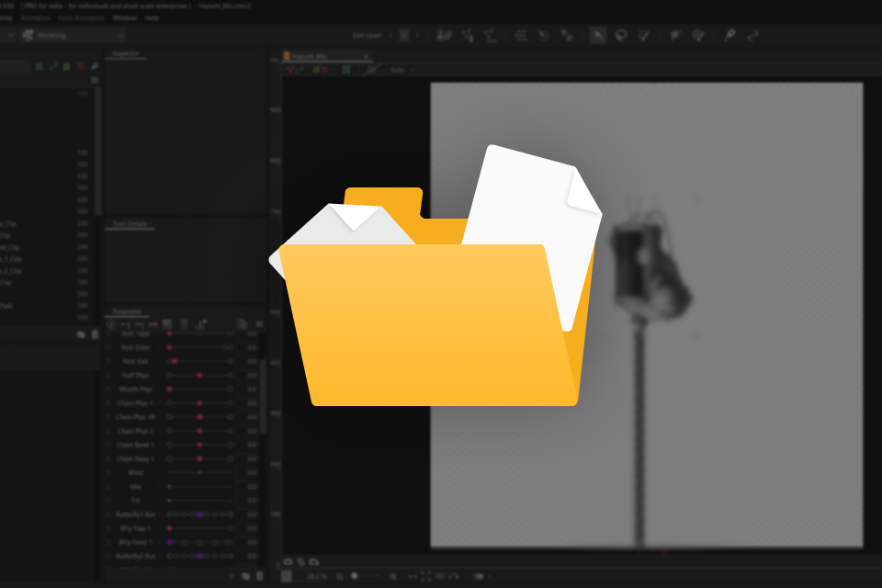This screenshot has height=588, width=882.
Task: Click the mesh grid edit icon in the toolbar
Action: (x=521, y=36)
